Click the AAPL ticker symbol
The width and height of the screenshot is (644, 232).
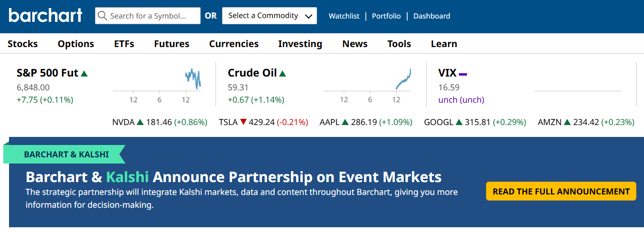point(330,122)
